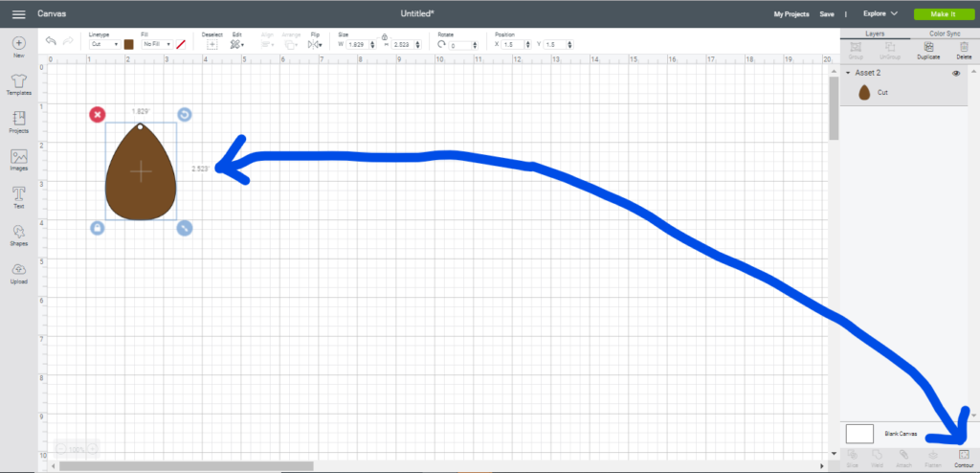Click the Untitled* project name

[x=417, y=13]
